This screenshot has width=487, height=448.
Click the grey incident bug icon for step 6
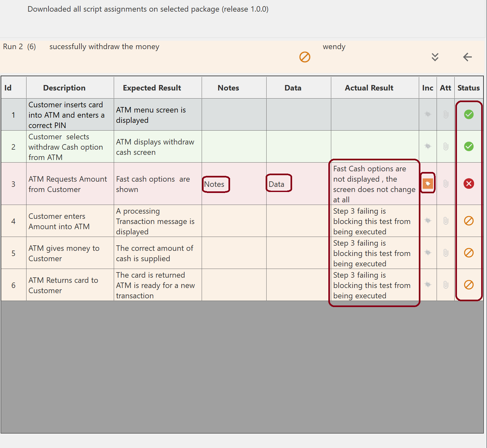click(x=428, y=285)
